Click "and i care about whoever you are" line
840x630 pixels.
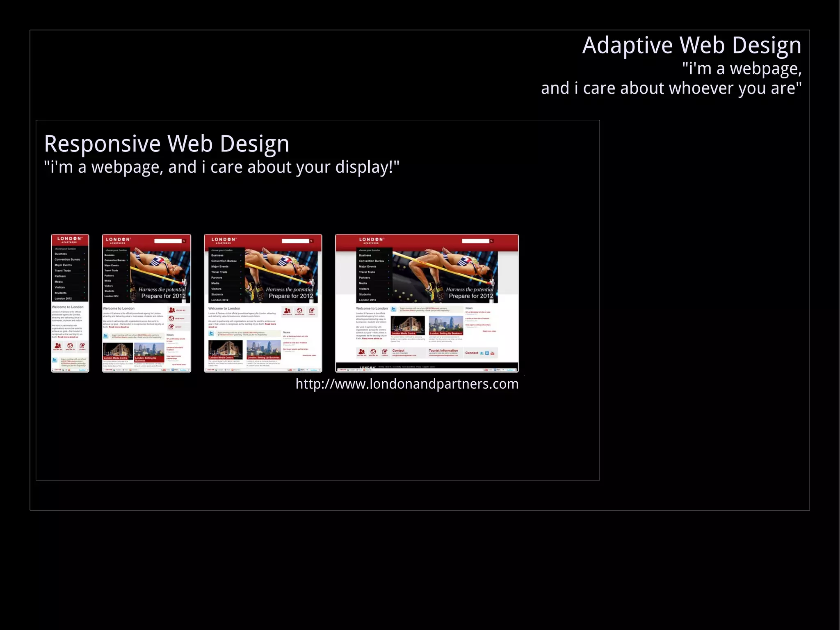[671, 88]
